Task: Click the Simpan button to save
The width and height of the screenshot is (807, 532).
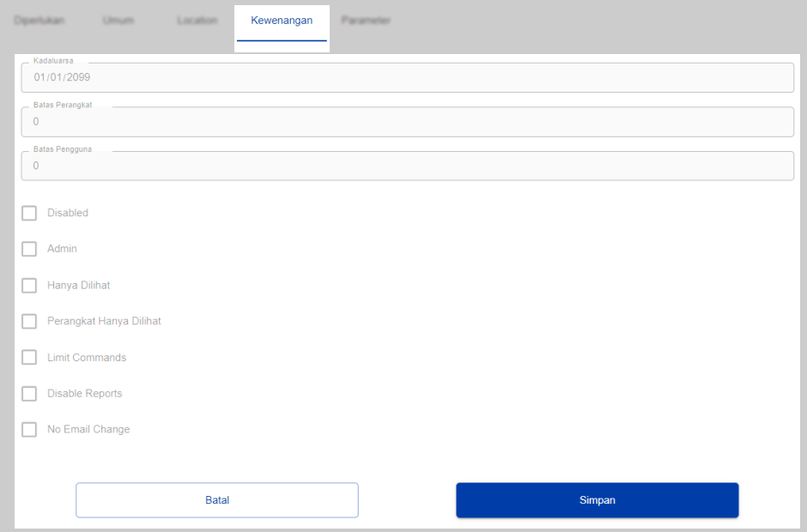Action: (x=597, y=500)
